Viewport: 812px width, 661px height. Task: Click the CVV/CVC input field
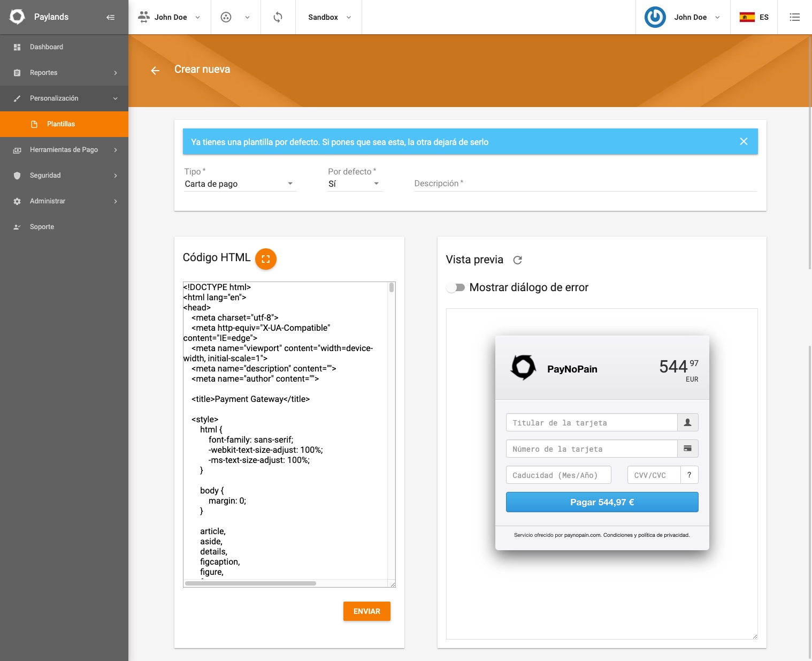pyautogui.click(x=654, y=475)
